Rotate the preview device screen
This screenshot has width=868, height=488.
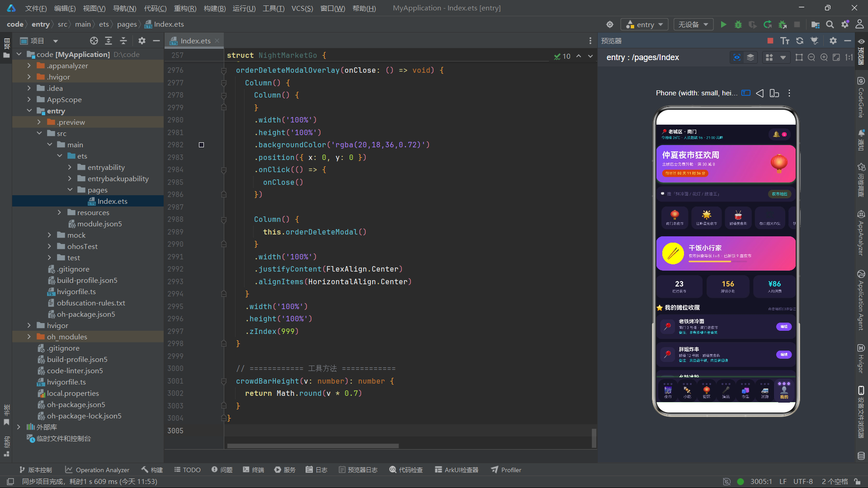(x=774, y=93)
